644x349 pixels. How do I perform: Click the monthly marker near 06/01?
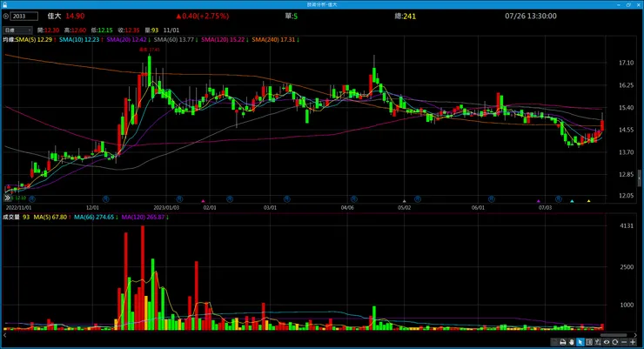coord(491,198)
